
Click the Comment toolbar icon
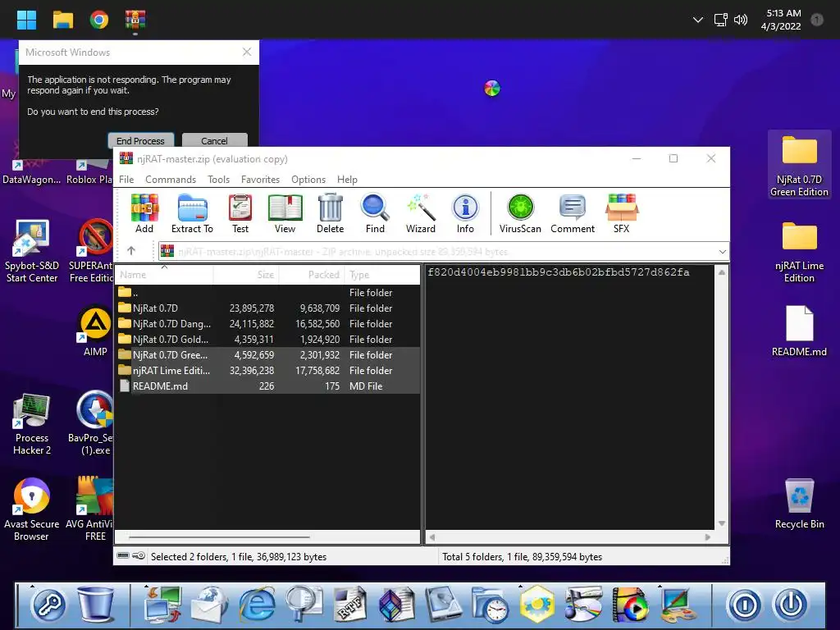tap(573, 213)
